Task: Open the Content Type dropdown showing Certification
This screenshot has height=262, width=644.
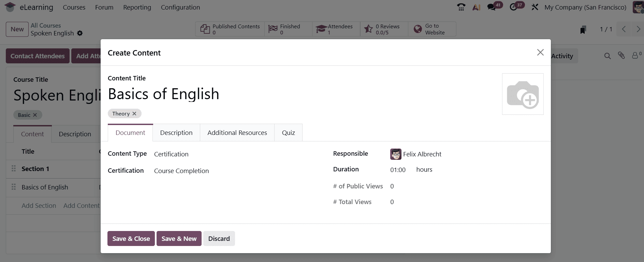Action: 235,154
